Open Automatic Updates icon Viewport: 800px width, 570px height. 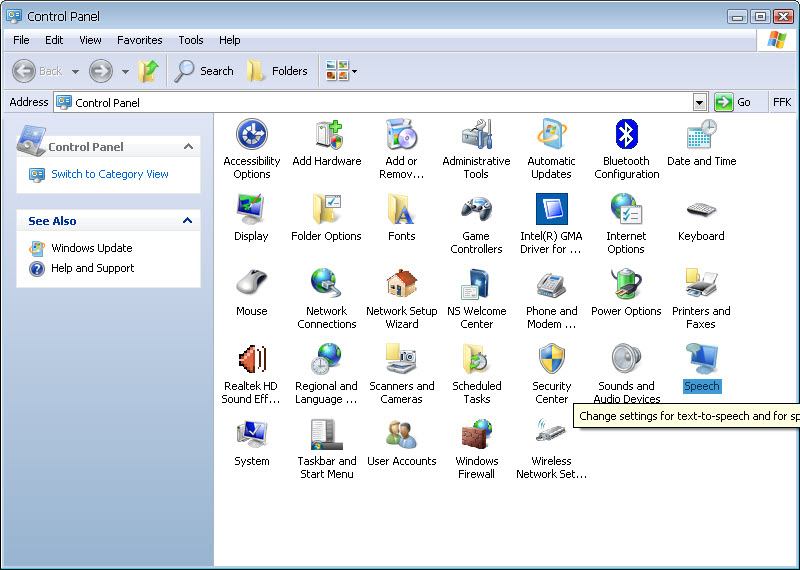[552, 135]
